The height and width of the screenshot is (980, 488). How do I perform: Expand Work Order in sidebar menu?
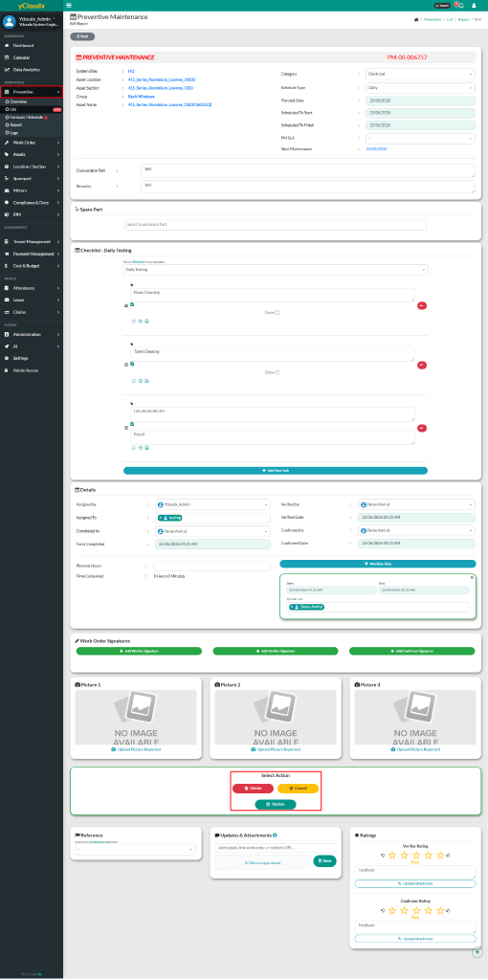32,143
